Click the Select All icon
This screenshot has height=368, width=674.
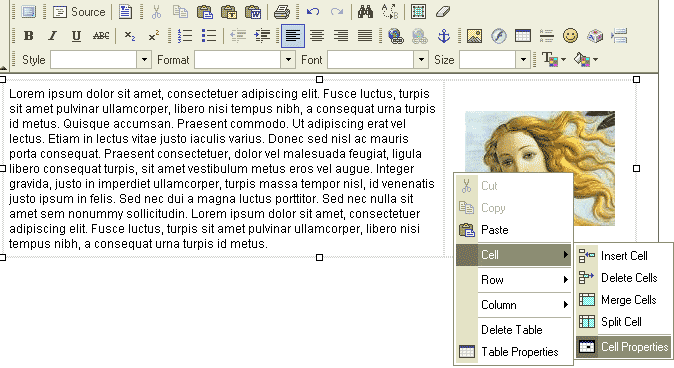418,12
